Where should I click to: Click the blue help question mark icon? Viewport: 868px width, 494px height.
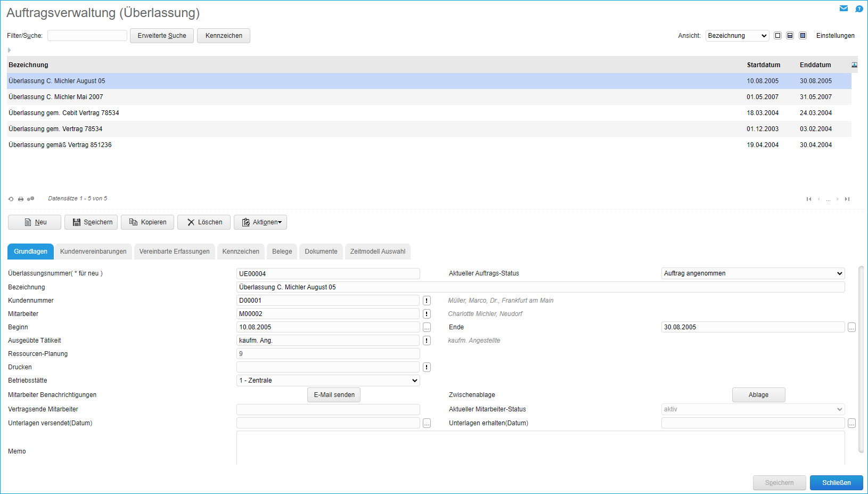859,9
